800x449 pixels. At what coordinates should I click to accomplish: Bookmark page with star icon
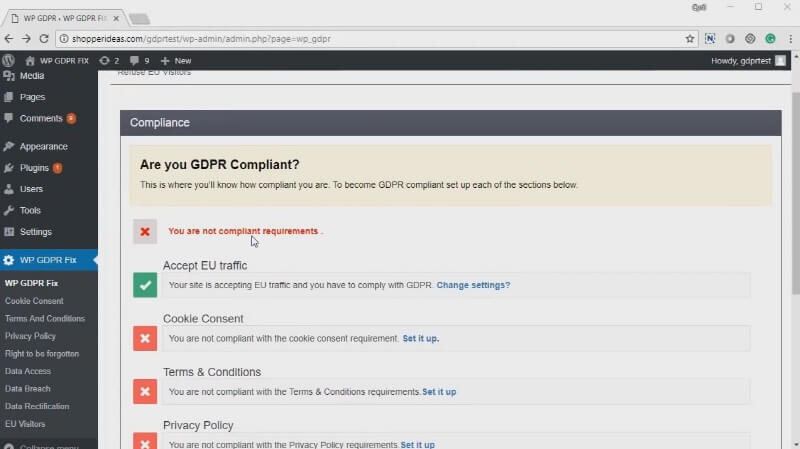click(690, 39)
